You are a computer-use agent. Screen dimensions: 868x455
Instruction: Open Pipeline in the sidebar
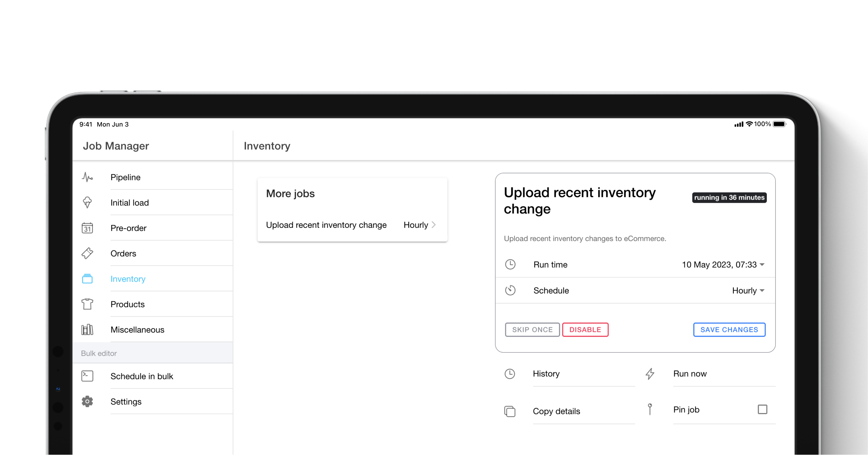pos(153,177)
